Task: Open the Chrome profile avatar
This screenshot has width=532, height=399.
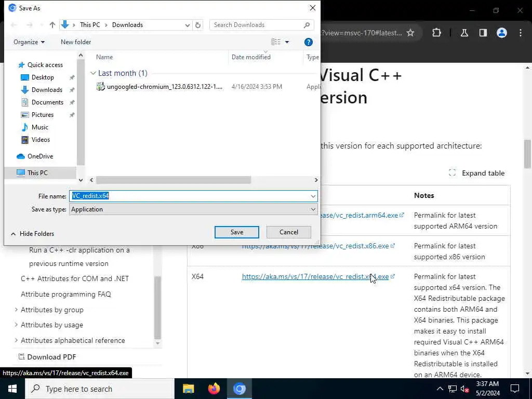Action: [x=502, y=33]
